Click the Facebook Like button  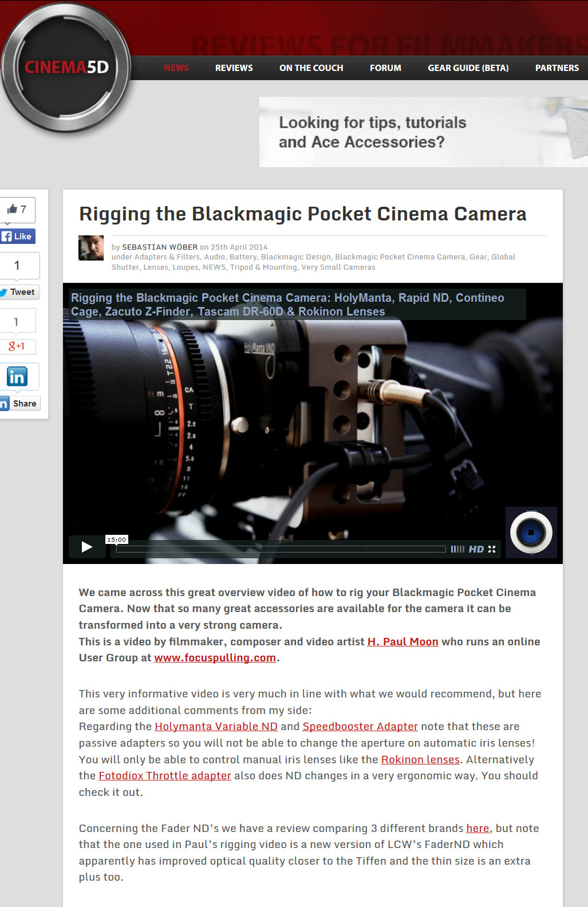coord(18,236)
